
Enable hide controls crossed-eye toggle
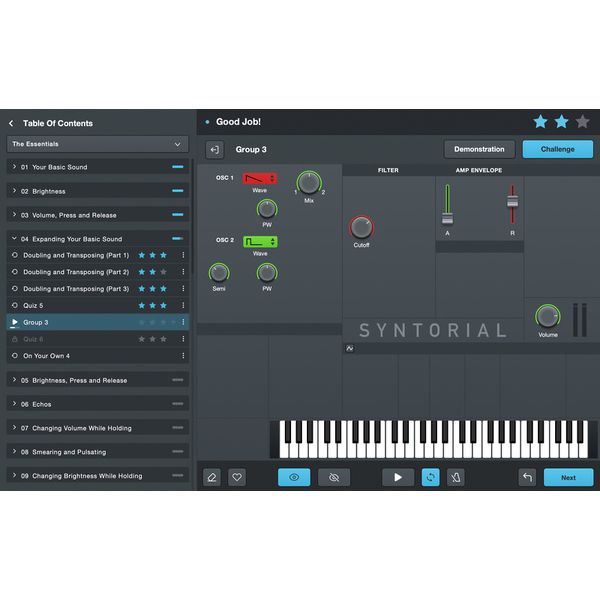(x=334, y=477)
